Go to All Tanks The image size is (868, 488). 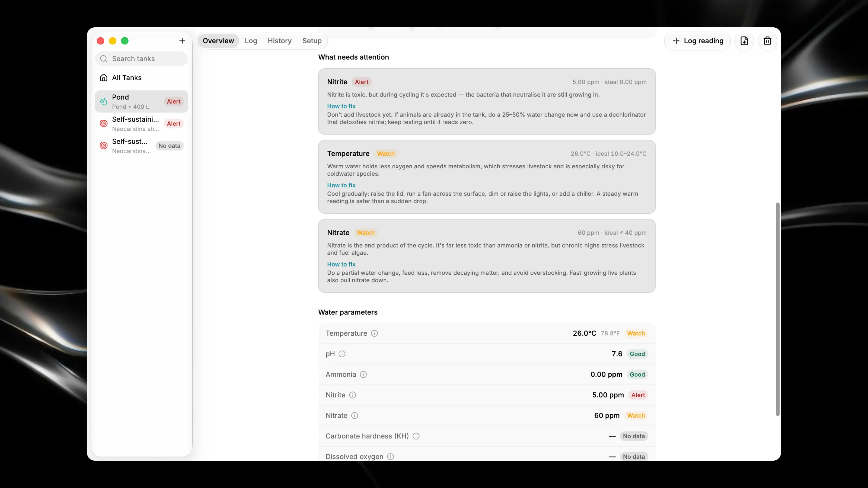click(142, 78)
